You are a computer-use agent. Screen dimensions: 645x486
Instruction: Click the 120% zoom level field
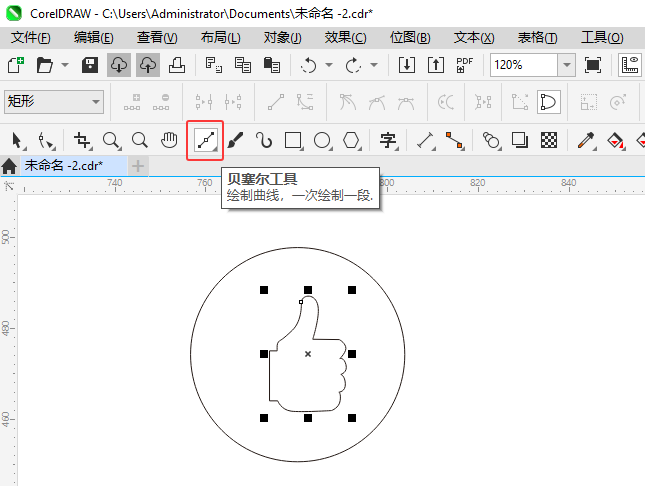pyautogui.click(x=524, y=65)
